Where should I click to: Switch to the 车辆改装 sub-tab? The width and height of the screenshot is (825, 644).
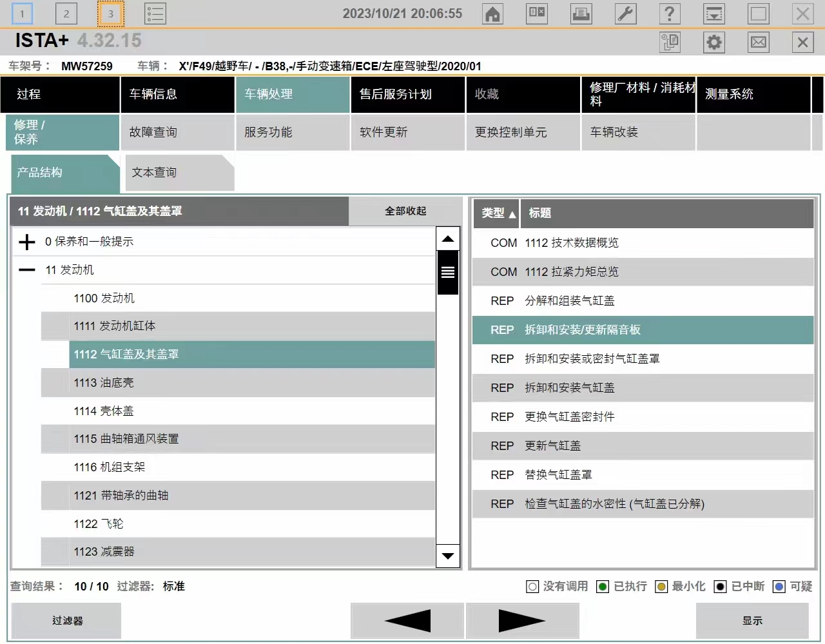click(x=639, y=132)
